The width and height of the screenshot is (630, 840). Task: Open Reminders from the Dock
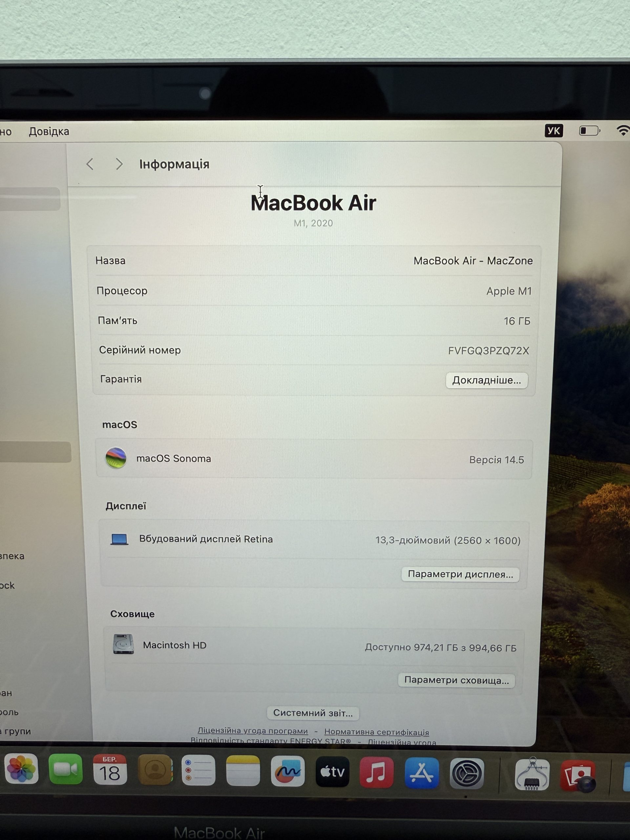tap(199, 770)
